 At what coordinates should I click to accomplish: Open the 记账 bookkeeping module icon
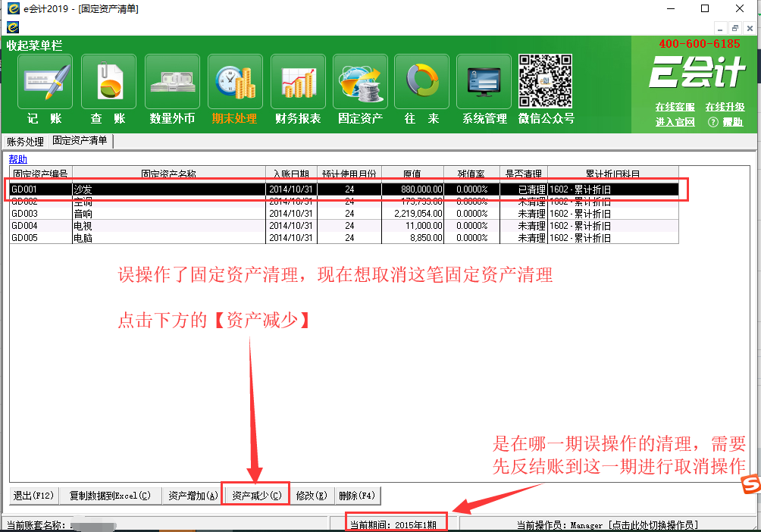pyautogui.click(x=45, y=82)
